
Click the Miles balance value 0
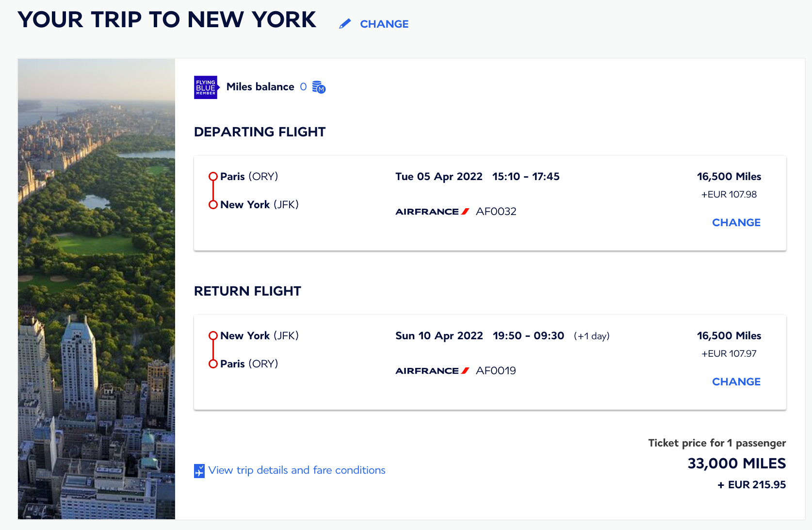pos(303,87)
